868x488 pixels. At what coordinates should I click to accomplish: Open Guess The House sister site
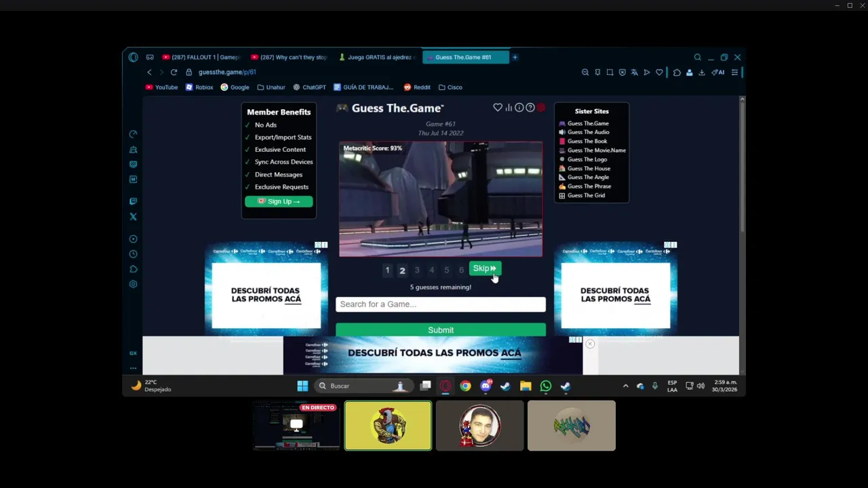(585, 168)
